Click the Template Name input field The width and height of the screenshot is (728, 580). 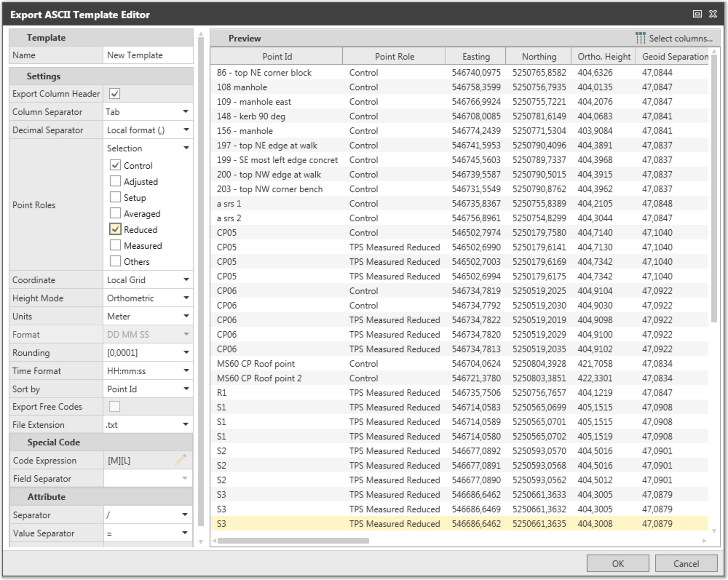pos(148,55)
